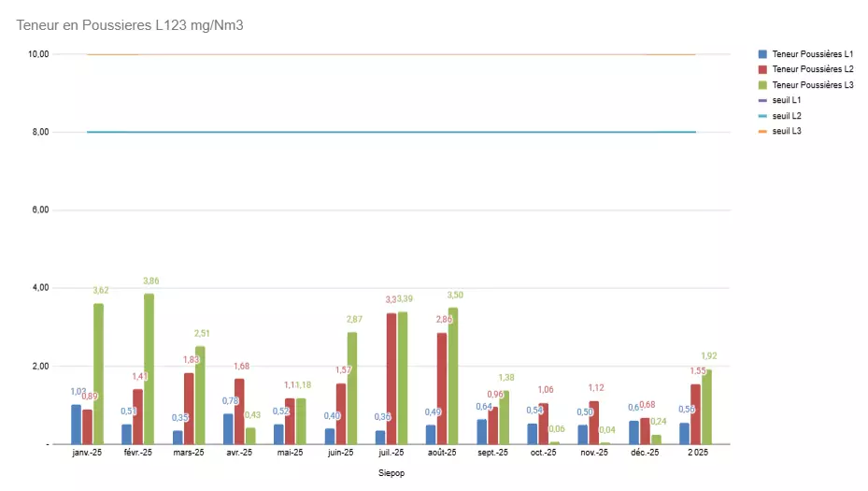Toggle the Teneur Poussières L3 legend label
This screenshot has height=491, width=868.
pos(812,85)
